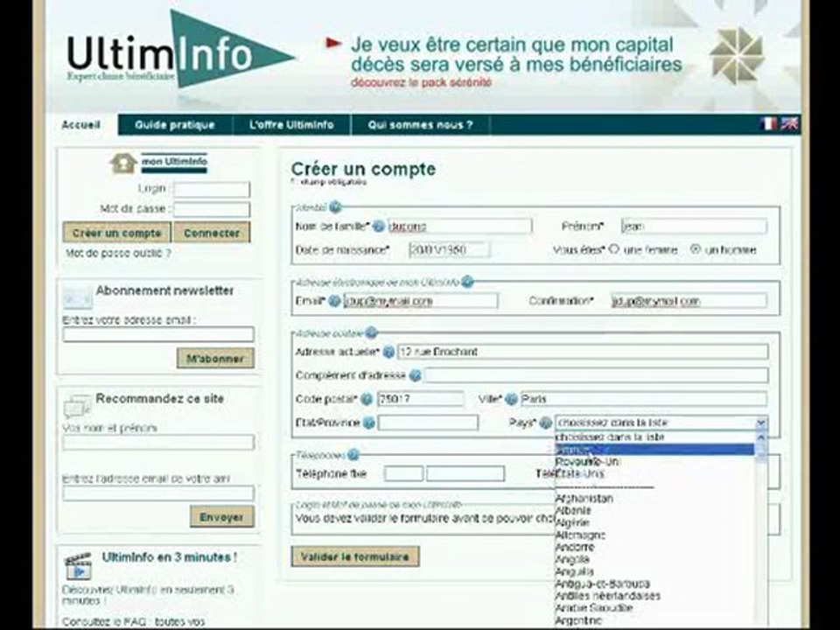The width and height of the screenshot is (840, 630).
Task: Focus the Complément d'adresse field
Action: point(596,375)
